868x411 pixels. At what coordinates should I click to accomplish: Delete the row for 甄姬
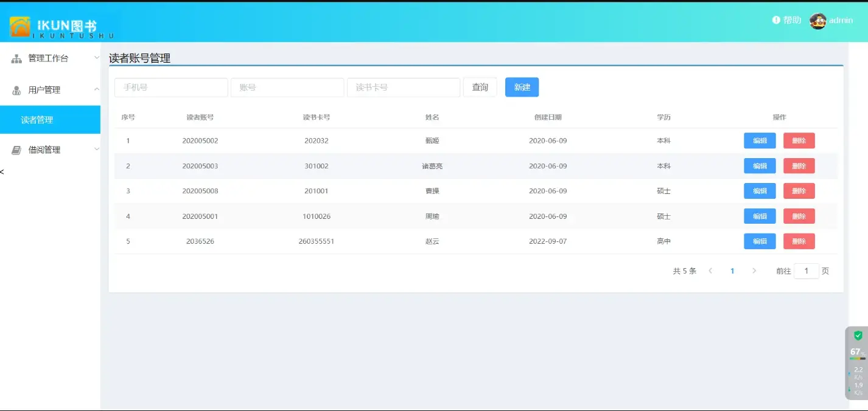[799, 140]
